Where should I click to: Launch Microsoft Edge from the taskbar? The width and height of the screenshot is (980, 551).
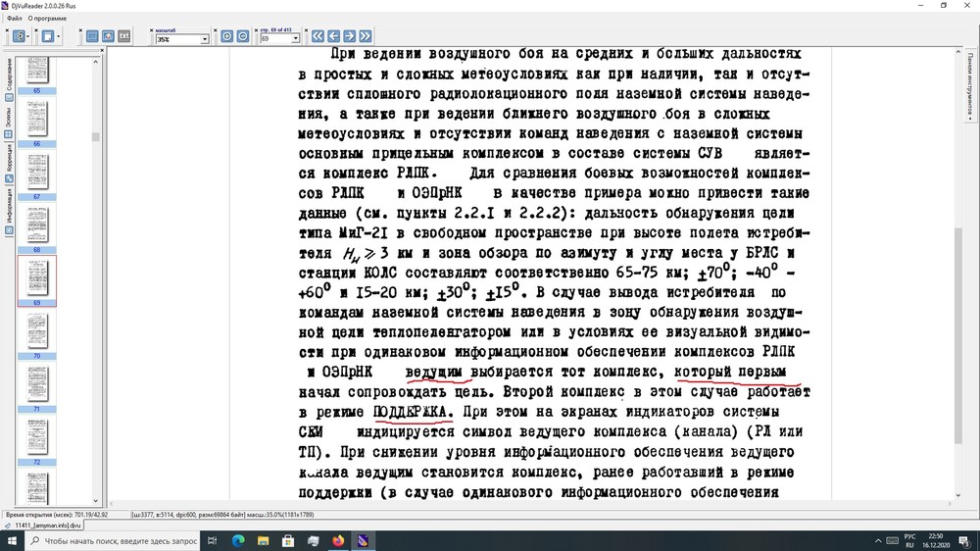click(238, 541)
